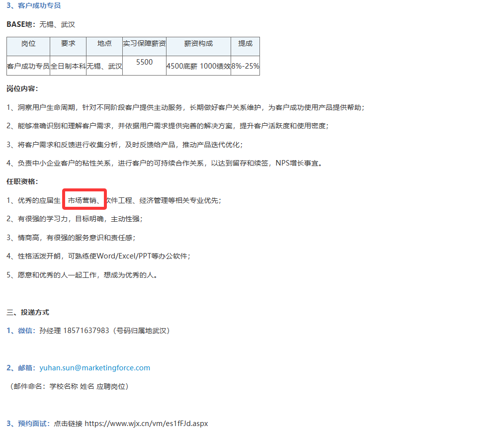The height and width of the screenshot is (431, 504).
Task: Select the 三、投递方式 heading
Action: click(28, 312)
